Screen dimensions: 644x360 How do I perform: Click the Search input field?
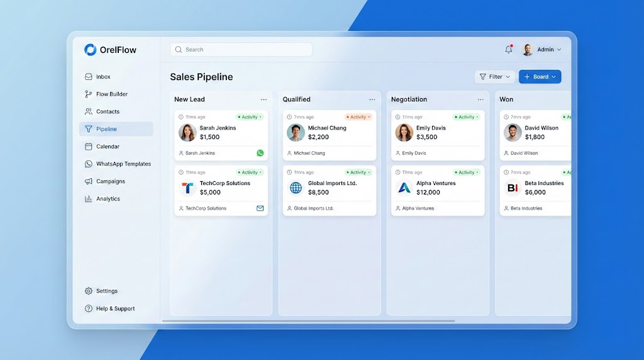(x=241, y=50)
